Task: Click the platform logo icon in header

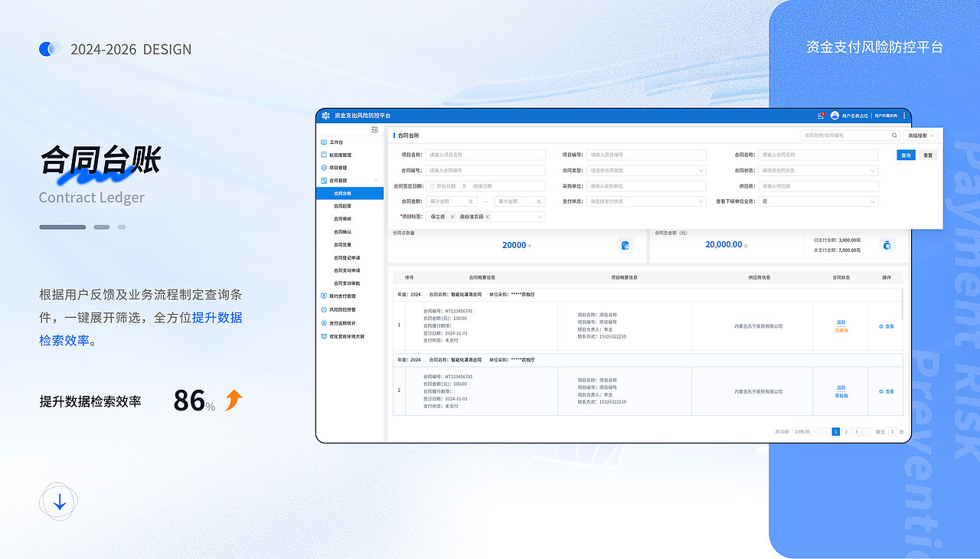Action: [x=325, y=116]
